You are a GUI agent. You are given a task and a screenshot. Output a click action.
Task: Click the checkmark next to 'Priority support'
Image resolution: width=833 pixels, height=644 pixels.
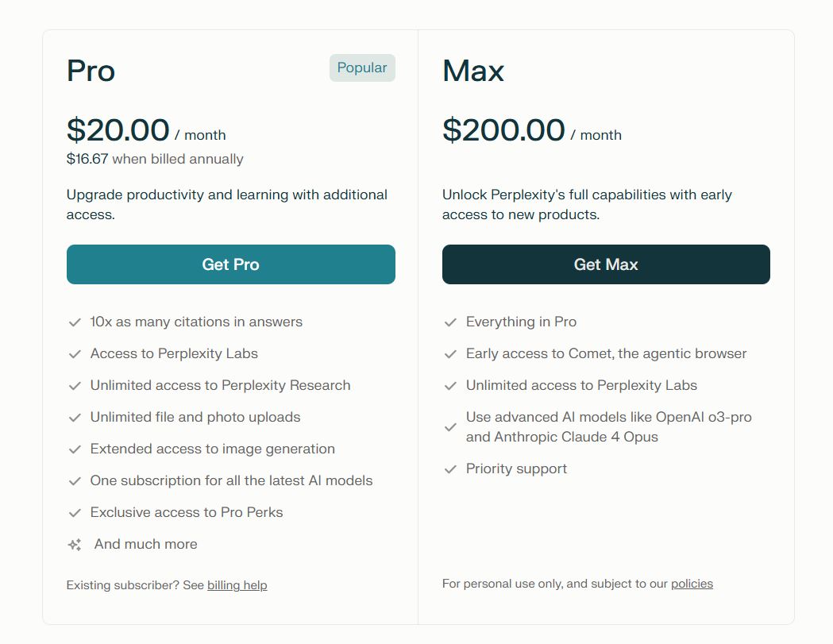click(450, 469)
